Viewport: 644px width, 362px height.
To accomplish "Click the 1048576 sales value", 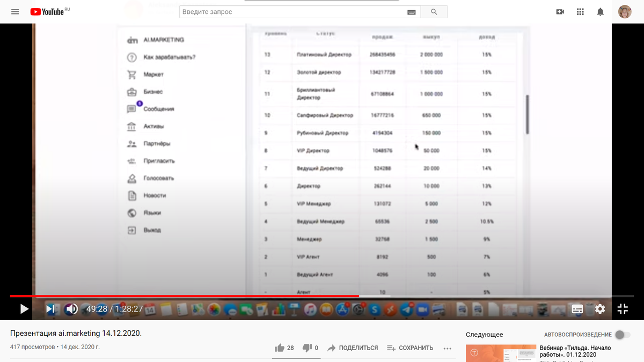I will click(382, 151).
